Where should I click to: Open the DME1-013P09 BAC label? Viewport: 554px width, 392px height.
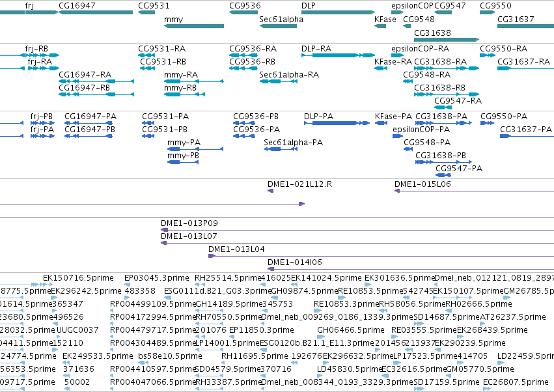pos(189,223)
